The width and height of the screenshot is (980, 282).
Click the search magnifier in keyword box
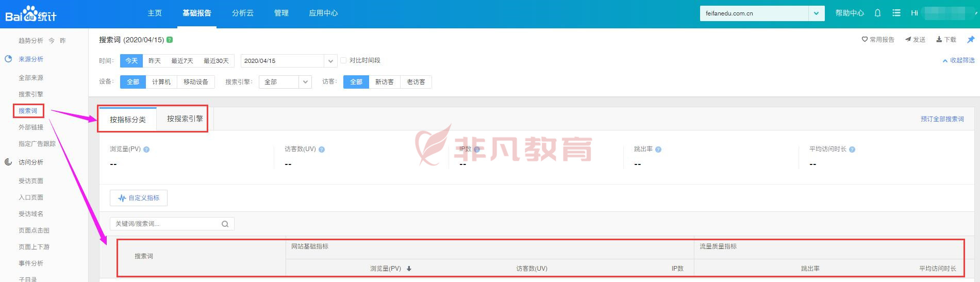coord(225,224)
